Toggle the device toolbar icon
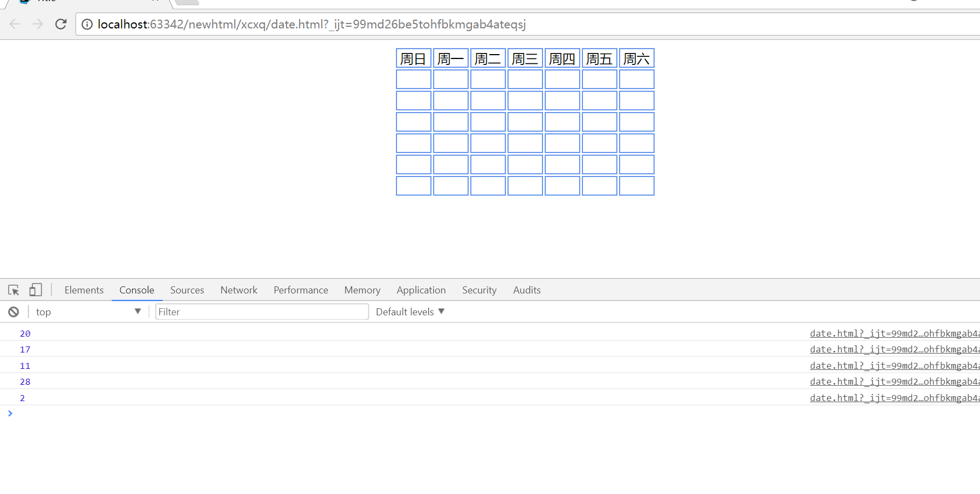Image resolution: width=980 pixels, height=494 pixels. pos(36,290)
